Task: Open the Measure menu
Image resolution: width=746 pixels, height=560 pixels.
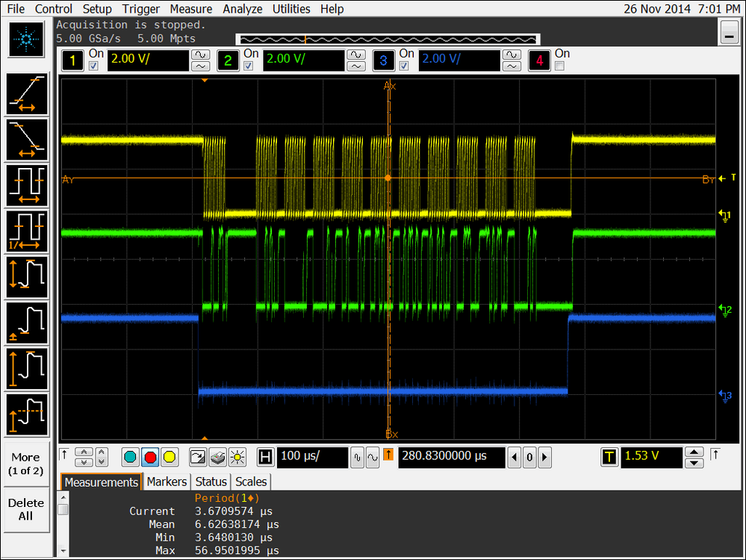Action: click(190, 9)
